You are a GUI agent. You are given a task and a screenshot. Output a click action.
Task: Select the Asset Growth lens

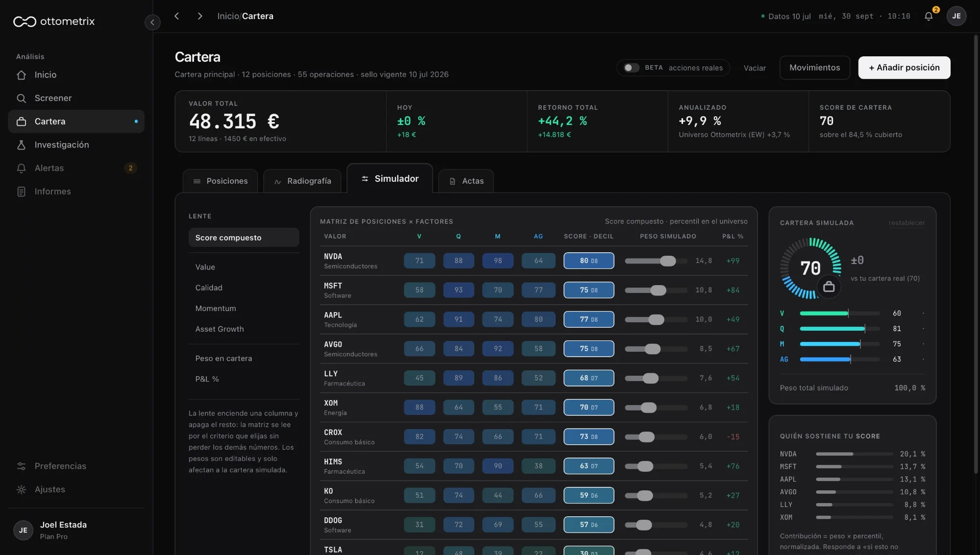tap(244, 329)
